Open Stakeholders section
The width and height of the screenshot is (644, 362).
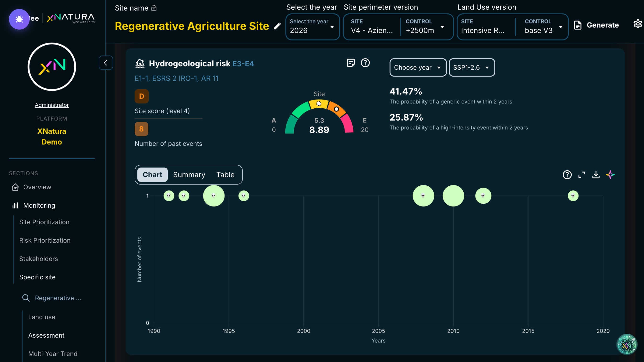click(39, 259)
